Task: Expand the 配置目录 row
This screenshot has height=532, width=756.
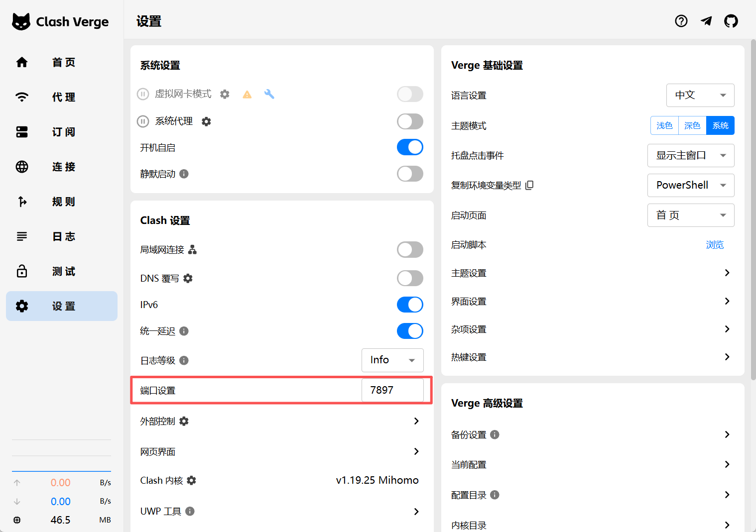Action: point(592,495)
